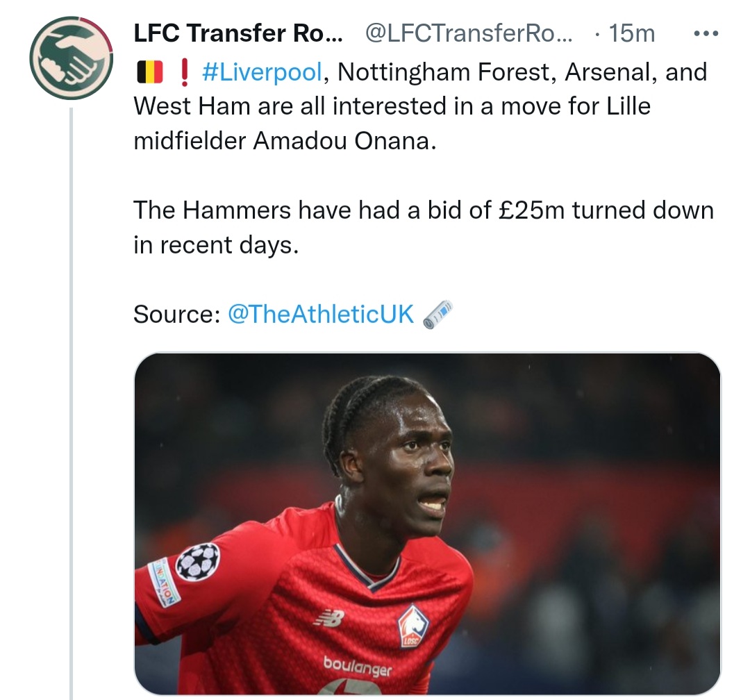750x700 pixels.
Task: Open the tweet's three-dot more options menu
Action: [706, 33]
